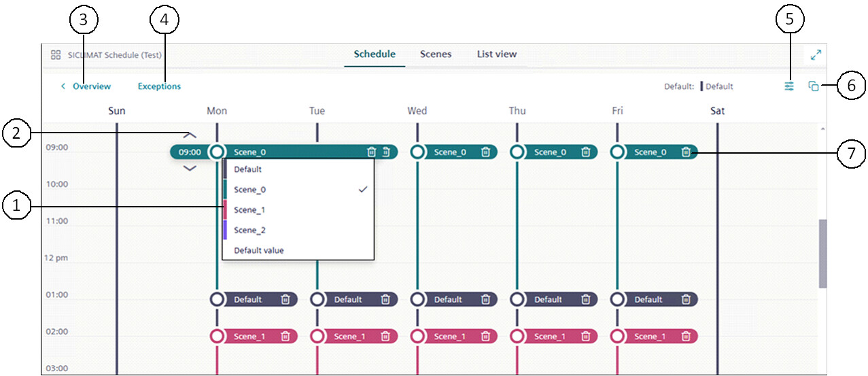Pick Default value option in dropdown
The height and width of the screenshot is (376, 868).
pyautogui.click(x=259, y=250)
